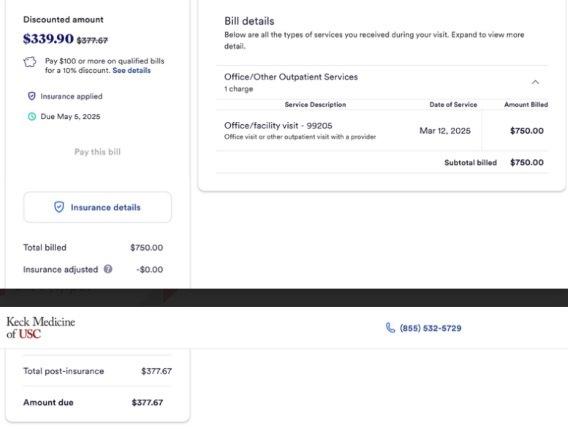
Task: Collapse Office/Other Outpatient Services chevron
Action: point(535,82)
